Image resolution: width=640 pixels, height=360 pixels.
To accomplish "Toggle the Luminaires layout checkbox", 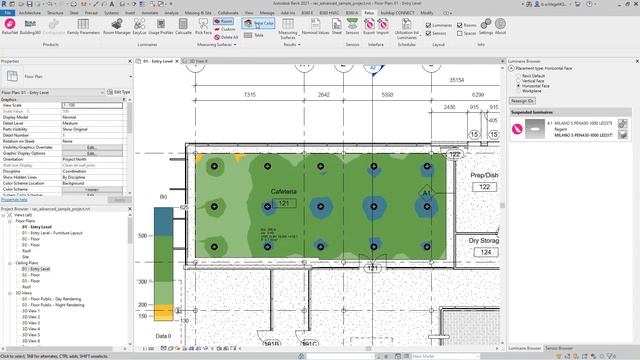I will pos(428,25).
